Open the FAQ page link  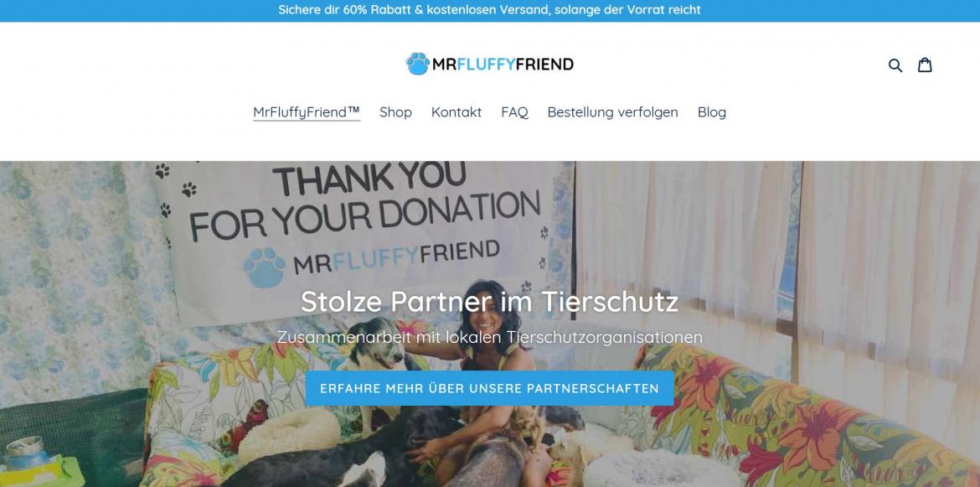(x=514, y=112)
